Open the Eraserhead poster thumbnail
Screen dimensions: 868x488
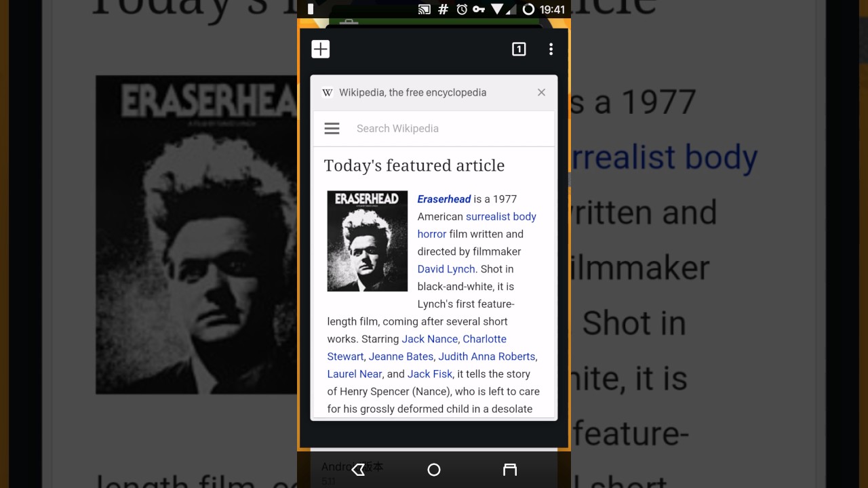(x=368, y=241)
